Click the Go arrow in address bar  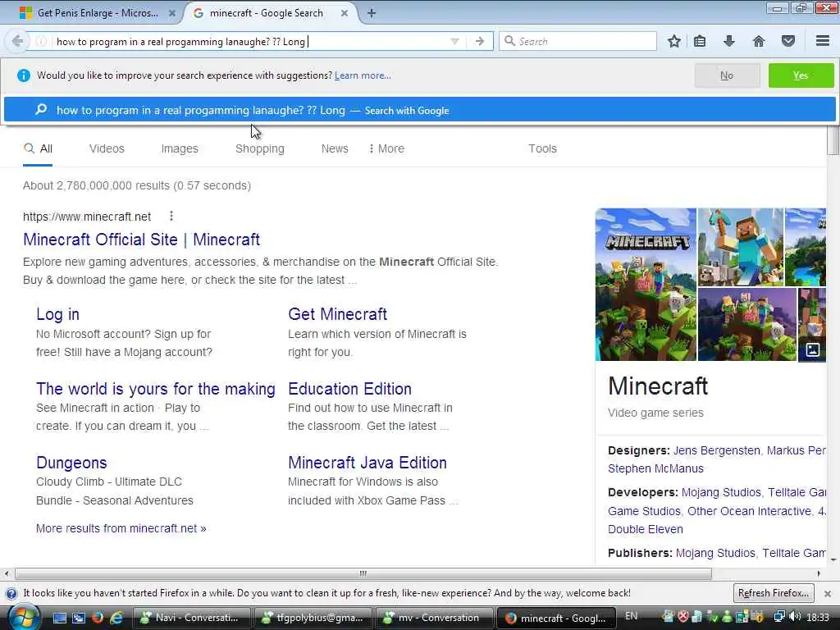coord(479,41)
